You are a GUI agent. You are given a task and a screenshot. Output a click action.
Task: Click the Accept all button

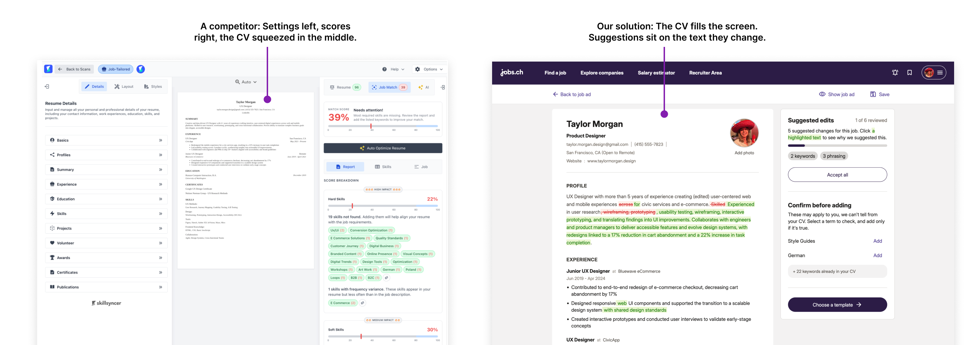[837, 175]
